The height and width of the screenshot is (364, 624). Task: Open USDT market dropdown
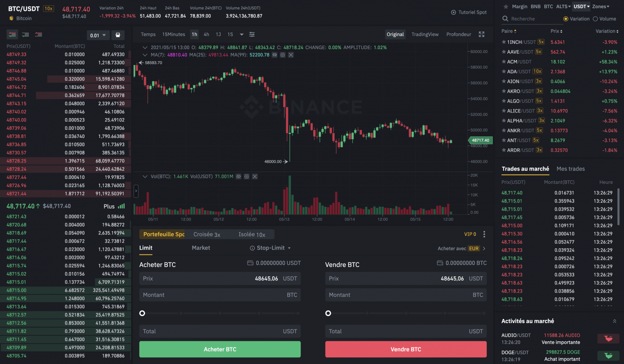click(581, 6)
